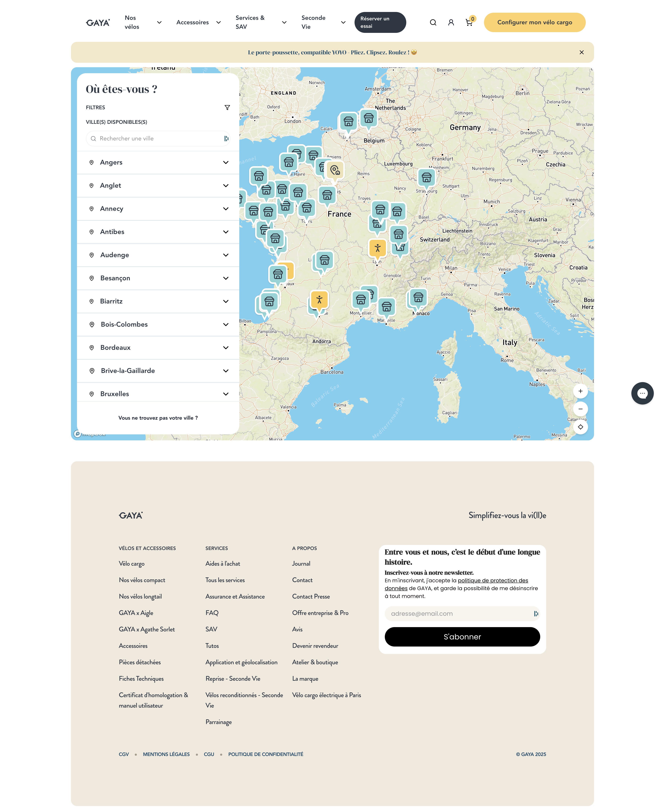
Task: Open the Seconde Vie menu
Action: click(x=323, y=22)
